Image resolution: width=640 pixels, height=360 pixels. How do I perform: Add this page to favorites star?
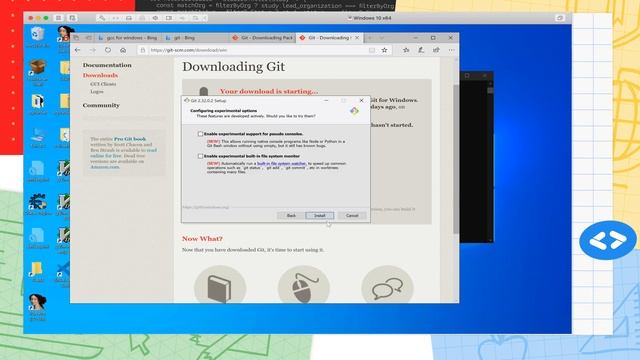tap(384, 50)
